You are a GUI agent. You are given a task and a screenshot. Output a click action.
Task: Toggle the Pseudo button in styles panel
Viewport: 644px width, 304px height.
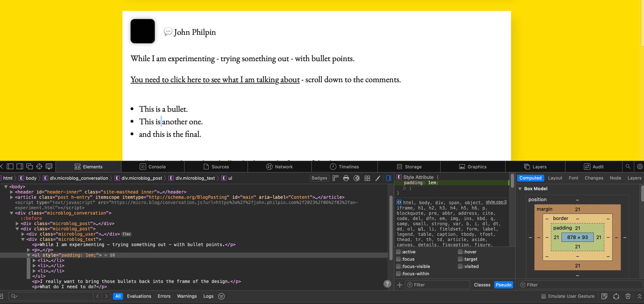pos(503,285)
